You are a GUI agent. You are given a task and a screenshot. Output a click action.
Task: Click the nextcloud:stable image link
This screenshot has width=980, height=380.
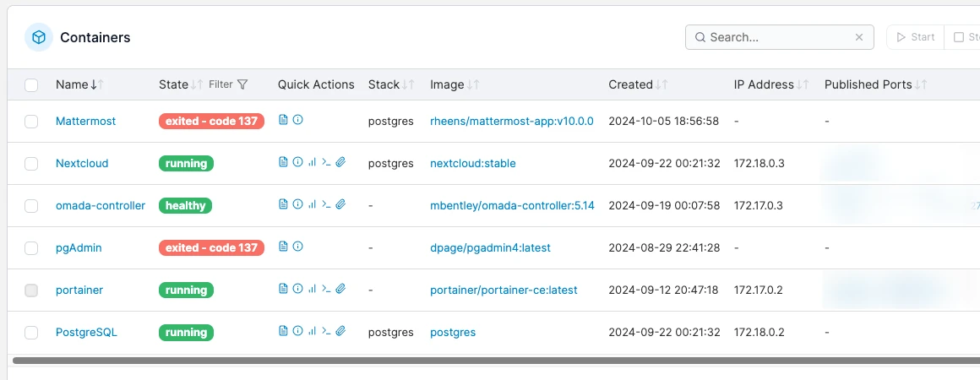tap(472, 163)
